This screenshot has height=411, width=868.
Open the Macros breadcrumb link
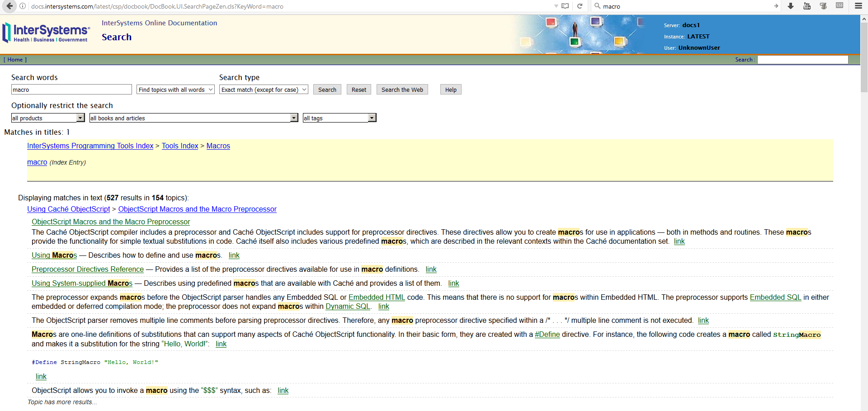pyautogui.click(x=218, y=146)
